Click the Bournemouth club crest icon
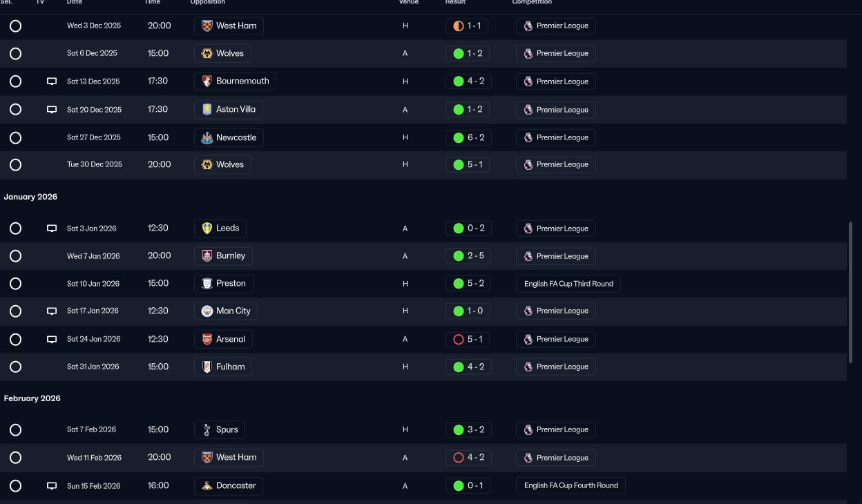The width and height of the screenshot is (862, 504). pos(206,81)
